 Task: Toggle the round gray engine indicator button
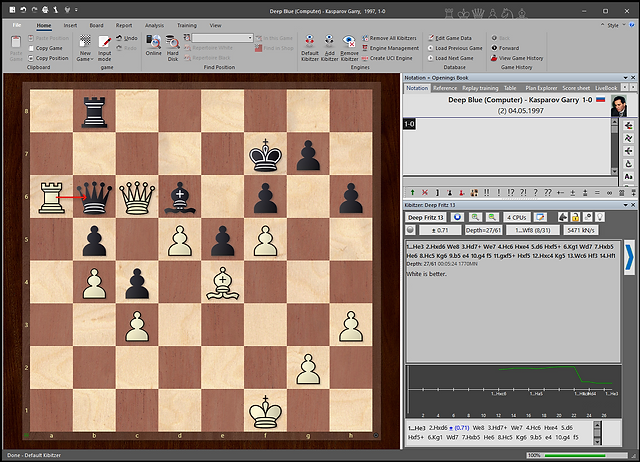(x=410, y=230)
